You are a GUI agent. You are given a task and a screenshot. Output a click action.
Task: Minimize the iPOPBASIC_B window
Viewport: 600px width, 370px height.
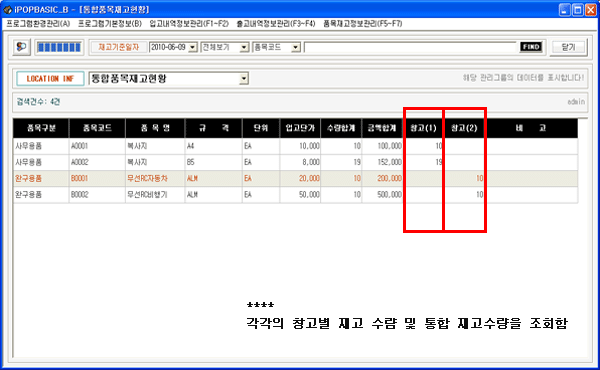click(565, 10)
